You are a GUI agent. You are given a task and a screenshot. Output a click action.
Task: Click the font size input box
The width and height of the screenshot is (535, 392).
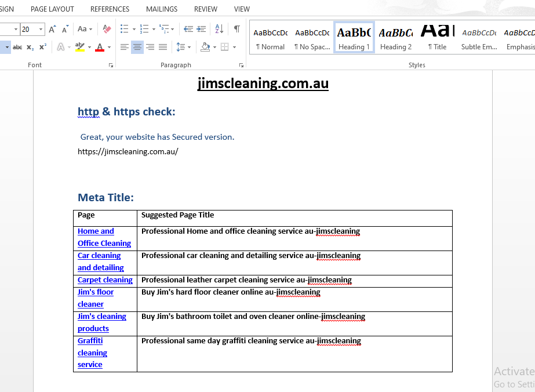pyautogui.click(x=28, y=30)
